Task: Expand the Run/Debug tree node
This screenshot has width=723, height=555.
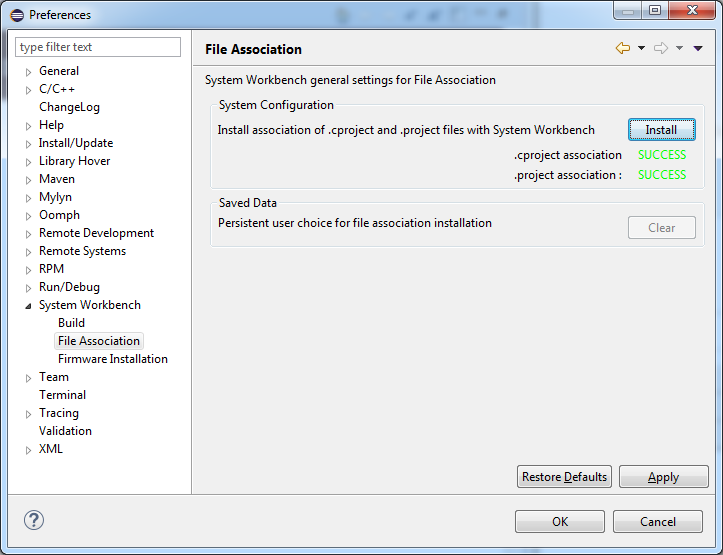Action: click(28, 288)
